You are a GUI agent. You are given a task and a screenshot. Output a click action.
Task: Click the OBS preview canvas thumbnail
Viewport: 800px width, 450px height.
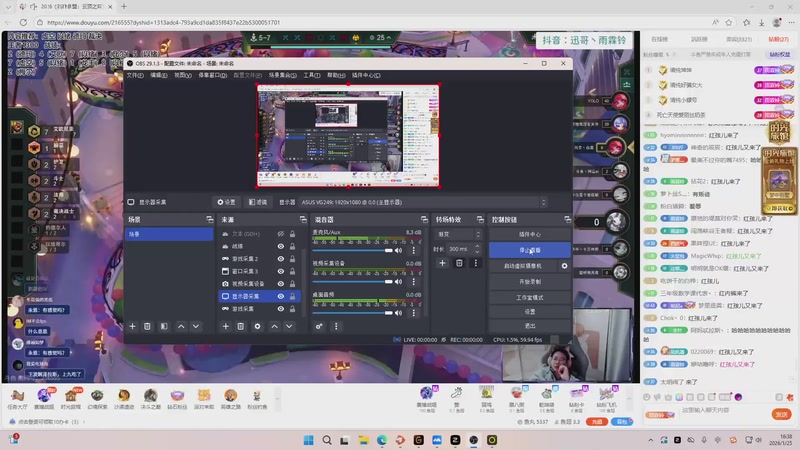tap(348, 136)
